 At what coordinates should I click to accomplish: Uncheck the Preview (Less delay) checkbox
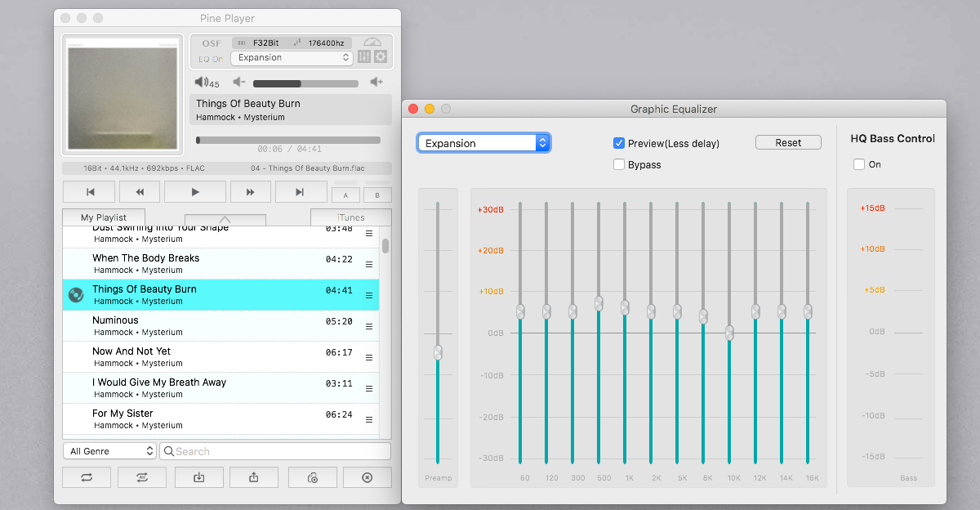pyautogui.click(x=619, y=143)
